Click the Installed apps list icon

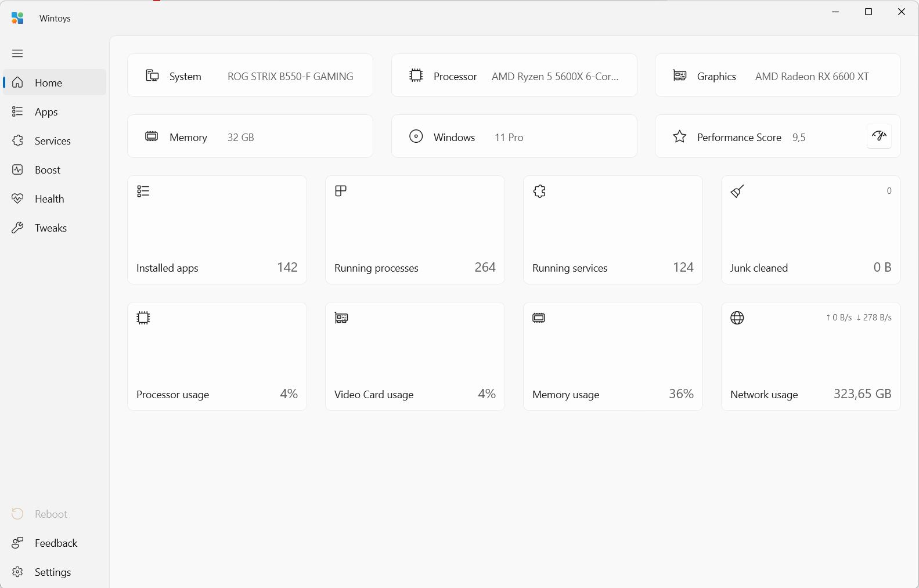[x=143, y=191]
